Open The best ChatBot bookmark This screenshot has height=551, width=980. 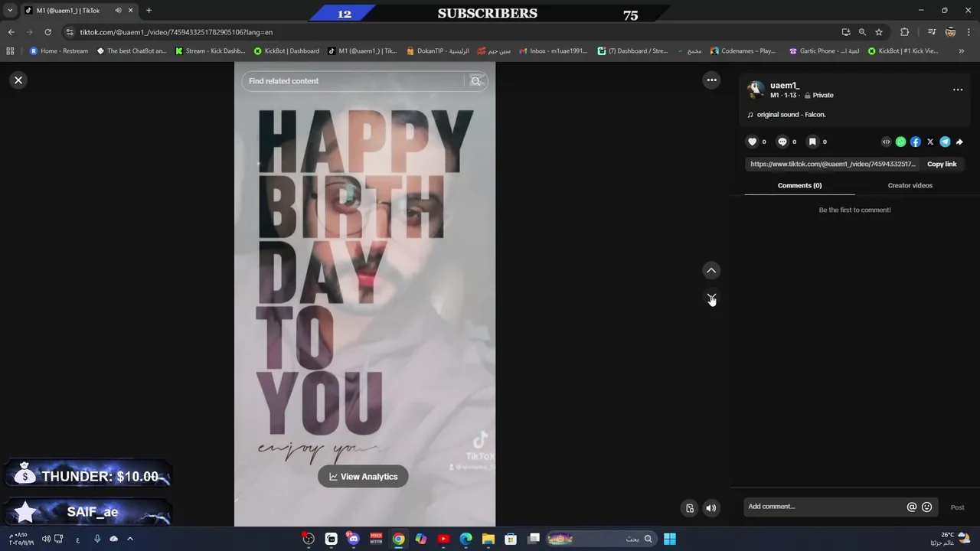(132, 51)
